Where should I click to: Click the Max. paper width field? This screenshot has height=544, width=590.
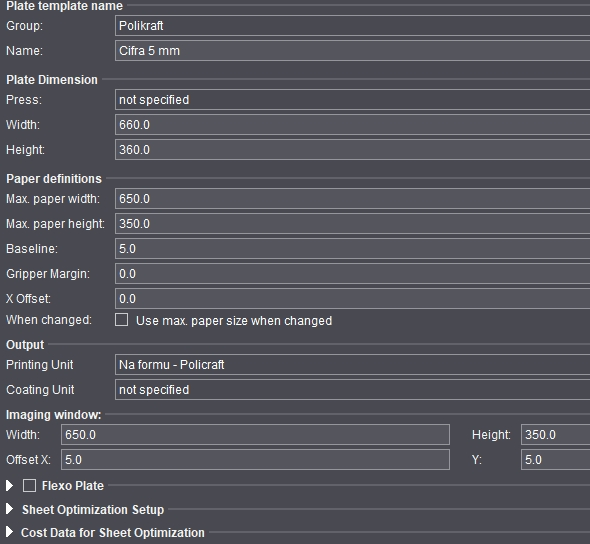(x=353, y=199)
